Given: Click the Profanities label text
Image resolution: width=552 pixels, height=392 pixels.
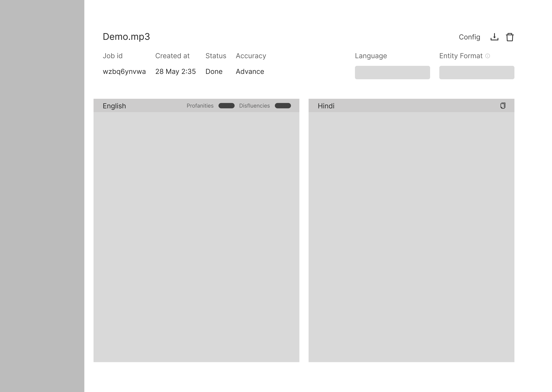Looking at the screenshot, I should click(x=200, y=106).
